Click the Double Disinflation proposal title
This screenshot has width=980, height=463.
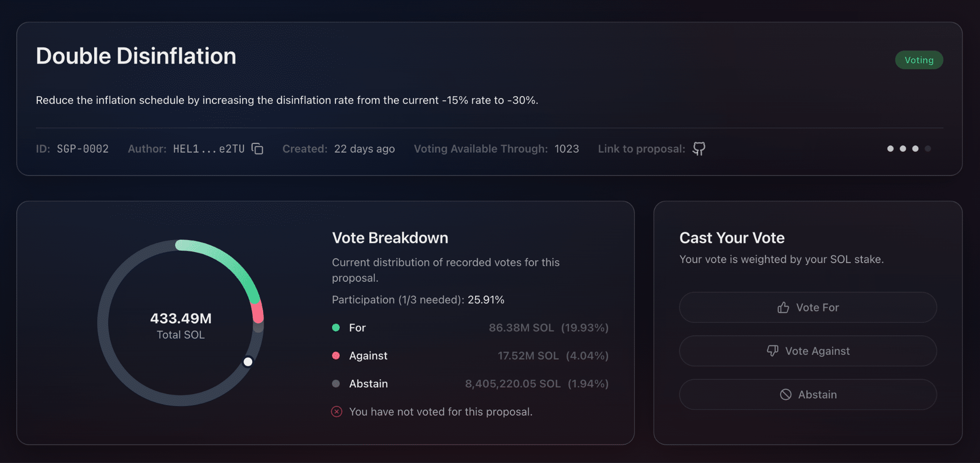(136, 56)
